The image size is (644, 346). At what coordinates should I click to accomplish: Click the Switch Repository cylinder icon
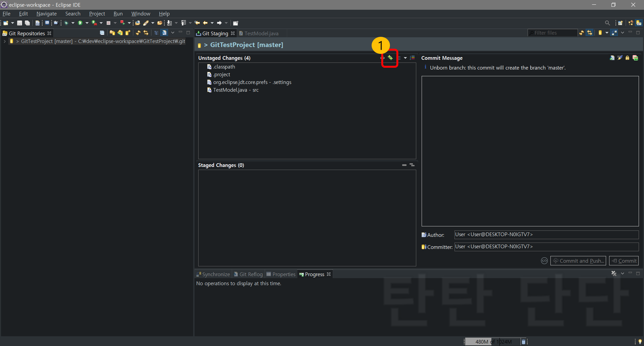600,33
